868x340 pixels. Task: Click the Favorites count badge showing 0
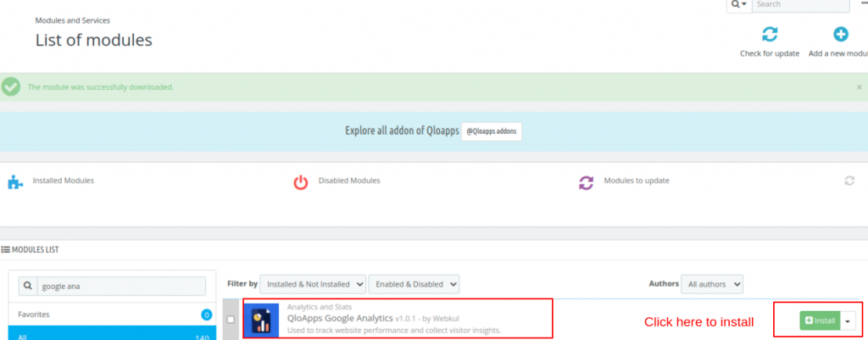[207, 315]
